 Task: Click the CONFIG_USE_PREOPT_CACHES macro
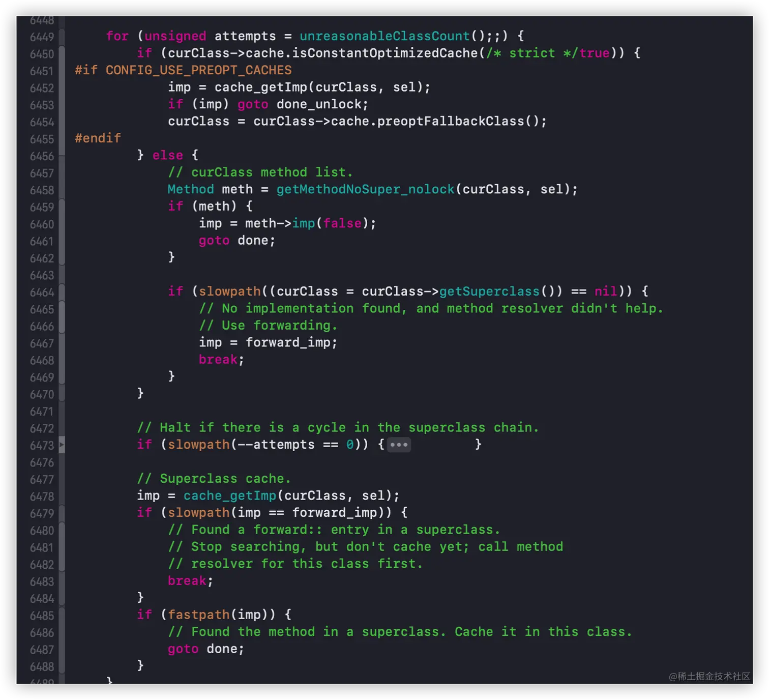(x=198, y=70)
